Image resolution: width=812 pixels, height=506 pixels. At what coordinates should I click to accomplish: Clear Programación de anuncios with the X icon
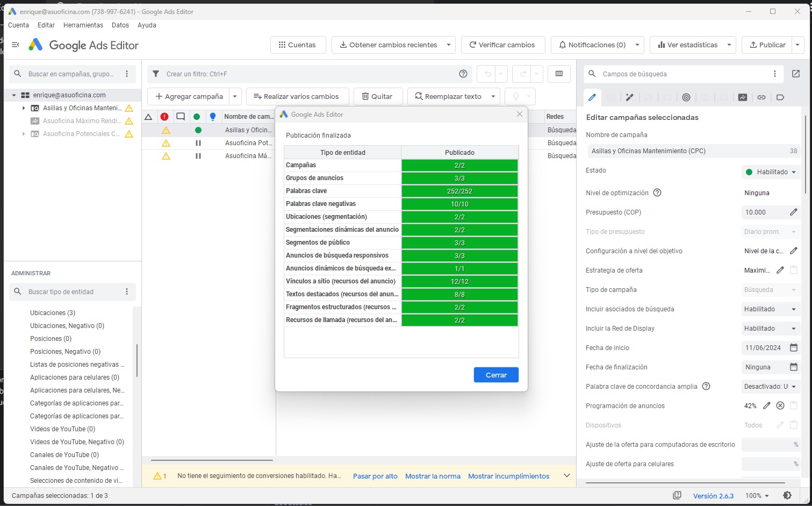coord(780,406)
